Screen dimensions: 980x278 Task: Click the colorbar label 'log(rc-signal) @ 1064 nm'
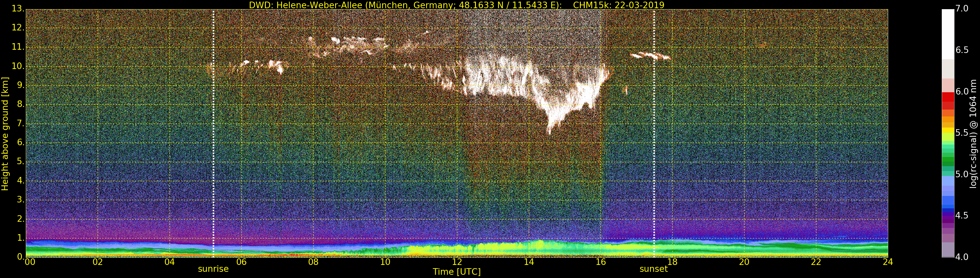pos(973,133)
